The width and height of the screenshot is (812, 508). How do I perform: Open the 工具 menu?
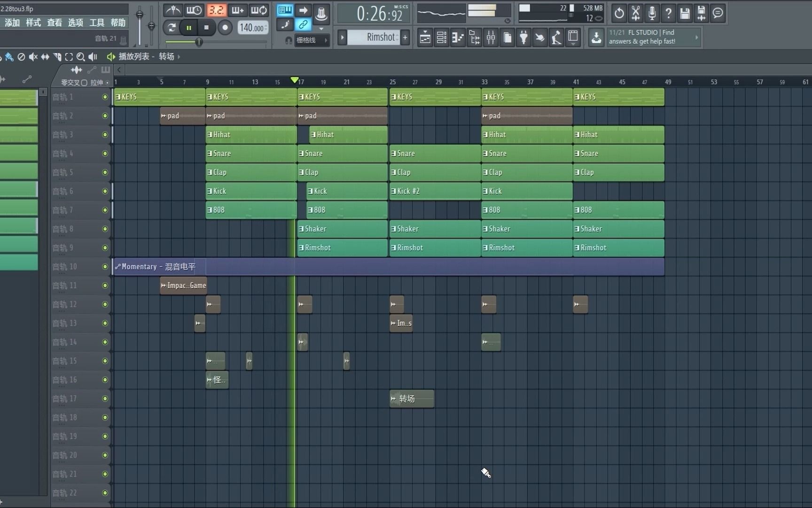(97, 23)
